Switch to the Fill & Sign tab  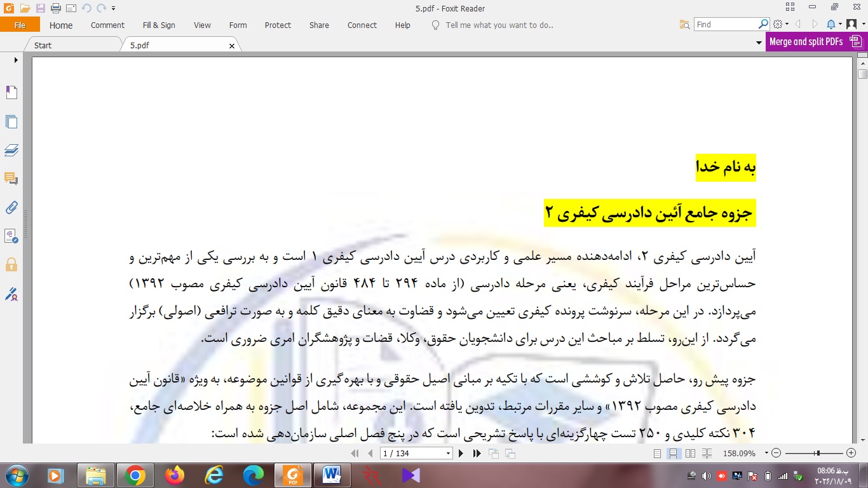[x=159, y=25]
